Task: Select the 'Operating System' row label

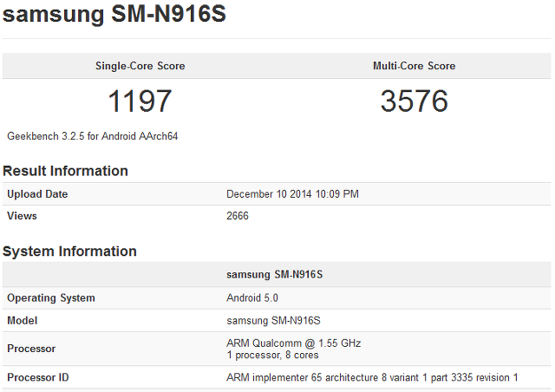Action: click(51, 297)
